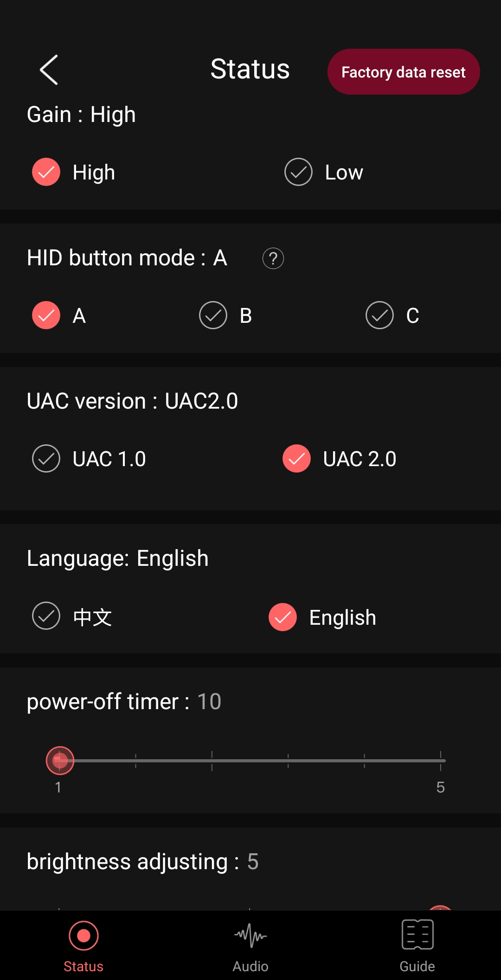Image resolution: width=501 pixels, height=980 pixels.
Task: Switch language to 中文
Action: pos(46,616)
